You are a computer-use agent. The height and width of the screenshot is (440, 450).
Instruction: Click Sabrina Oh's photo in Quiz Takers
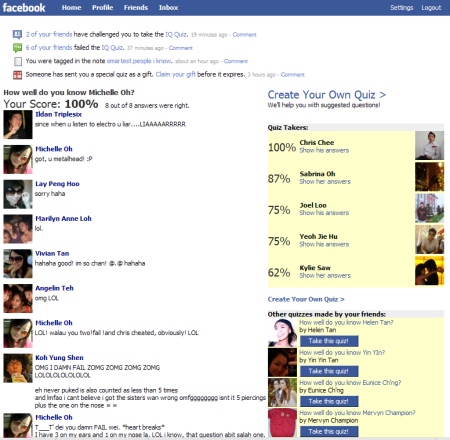pyautogui.click(x=429, y=177)
